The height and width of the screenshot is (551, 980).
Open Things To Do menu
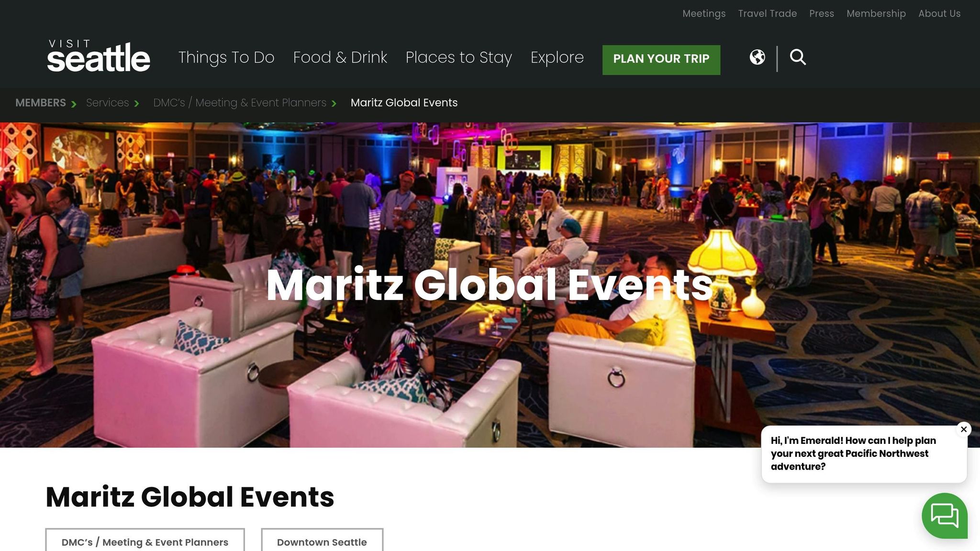click(x=226, y=57)
